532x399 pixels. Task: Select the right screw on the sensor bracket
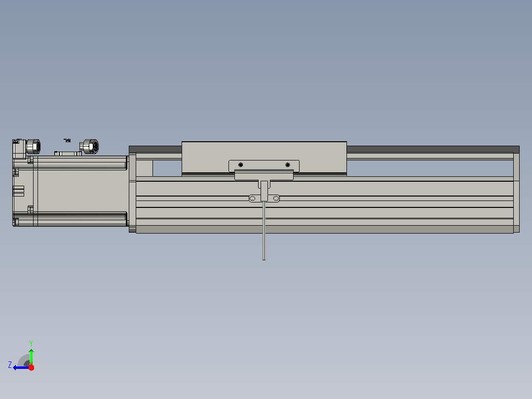click(288, 165)
